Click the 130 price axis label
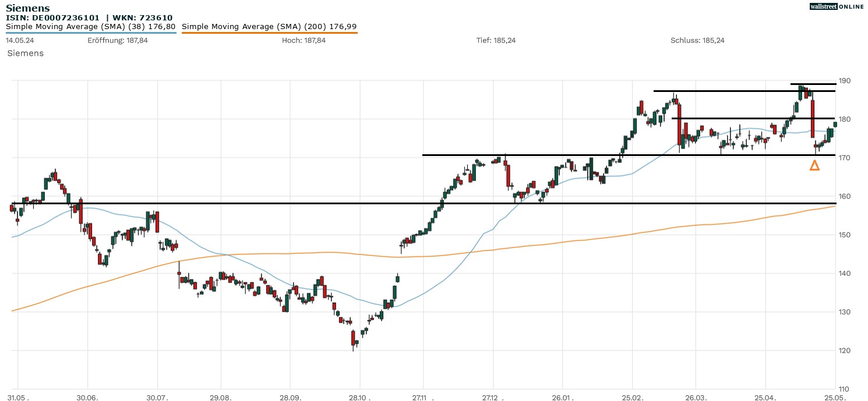This screenshot has width=868, height=401. 845,312
